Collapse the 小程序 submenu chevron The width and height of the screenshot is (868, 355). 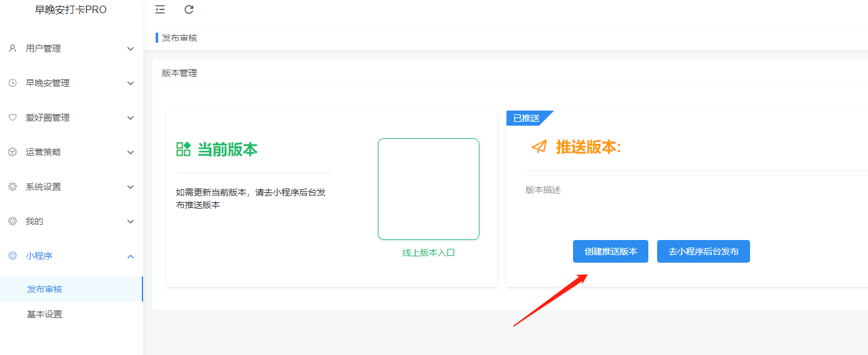coord(131,256)
